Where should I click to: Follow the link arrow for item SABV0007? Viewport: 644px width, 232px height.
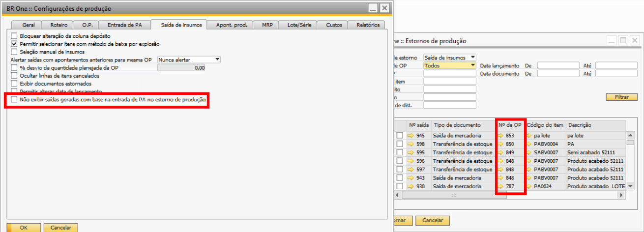click(x=530, y=152)
